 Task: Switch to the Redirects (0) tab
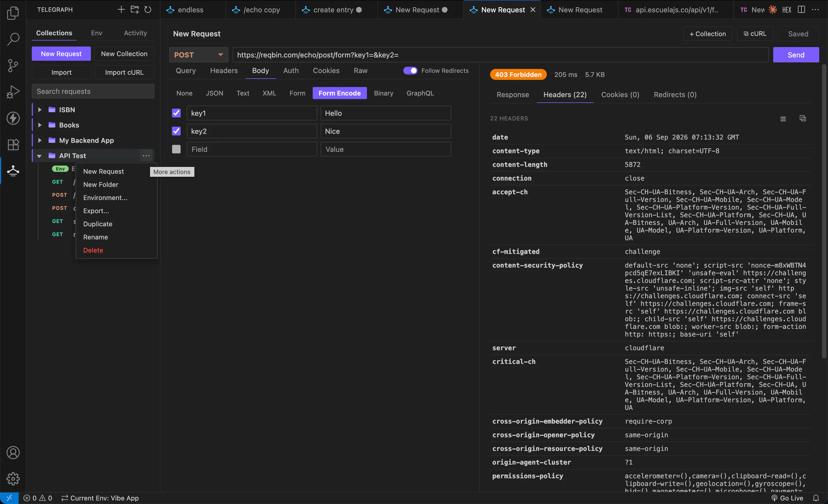pos(675,95)
